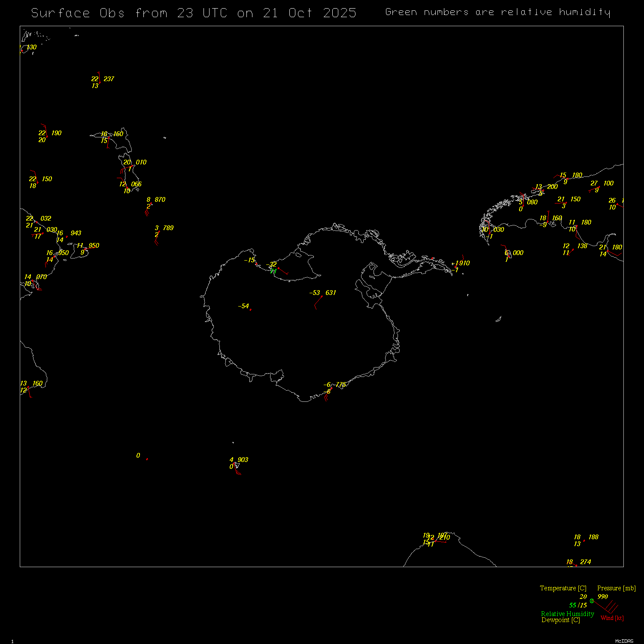Click the green relative humidity value 71
Screen dimensions: 644x644
click(x=273, y=271)
